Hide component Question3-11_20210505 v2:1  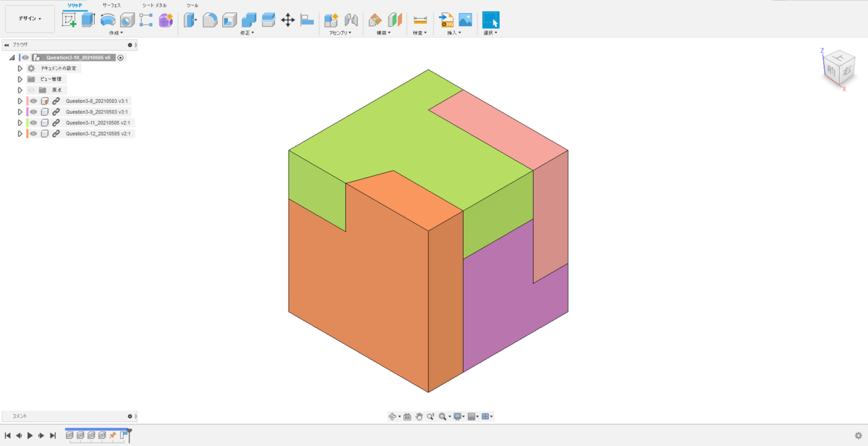(x=33, y=122)
